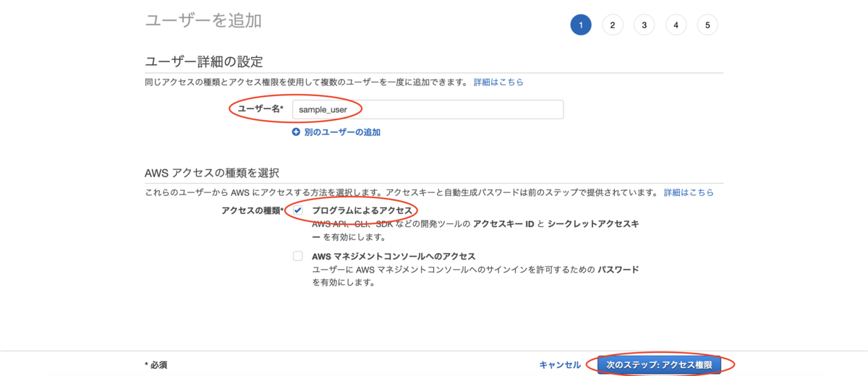Click the キャンセル link
868x376 pixels.
tap(560, 365)
